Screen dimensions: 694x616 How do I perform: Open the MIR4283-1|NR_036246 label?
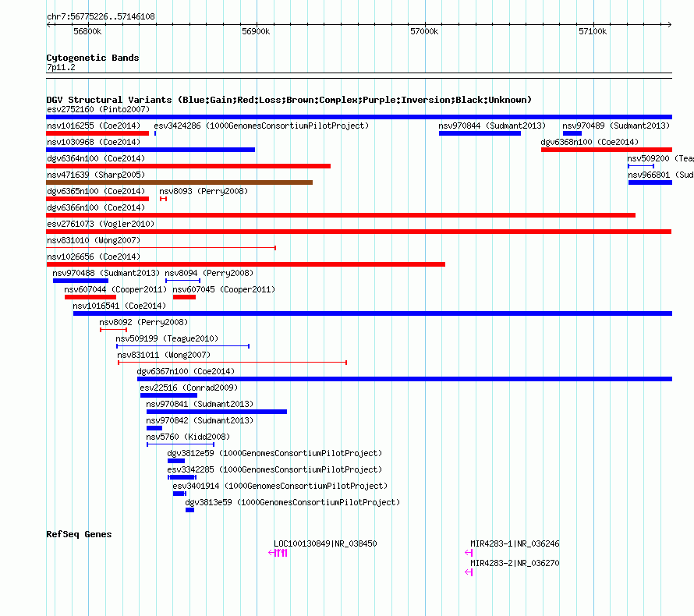[x=515, y=543]
